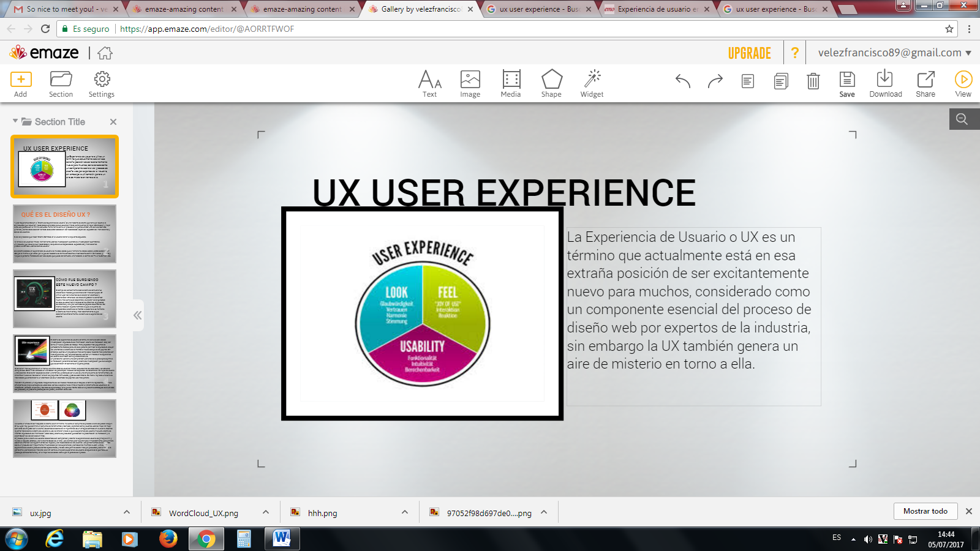Collapse the Section Title expander arrow
The height and width of the screenshot is (551, 980).
(15, 121)
